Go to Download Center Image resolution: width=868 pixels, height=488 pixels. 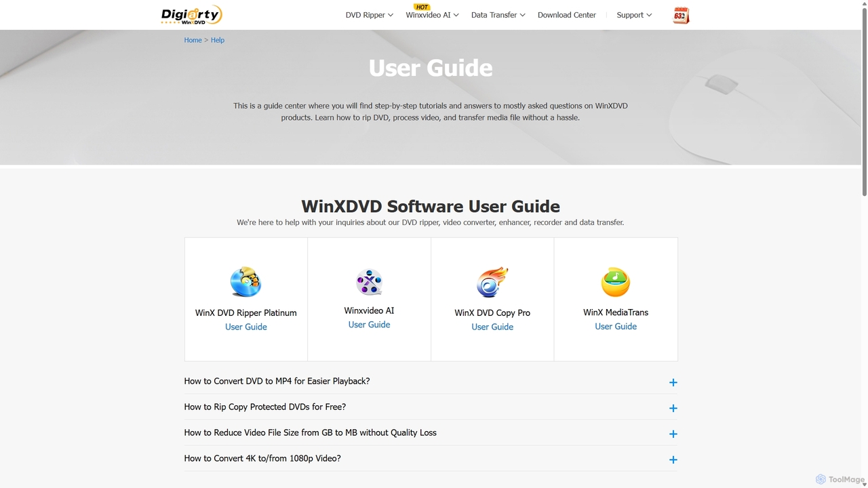point(567,15)
